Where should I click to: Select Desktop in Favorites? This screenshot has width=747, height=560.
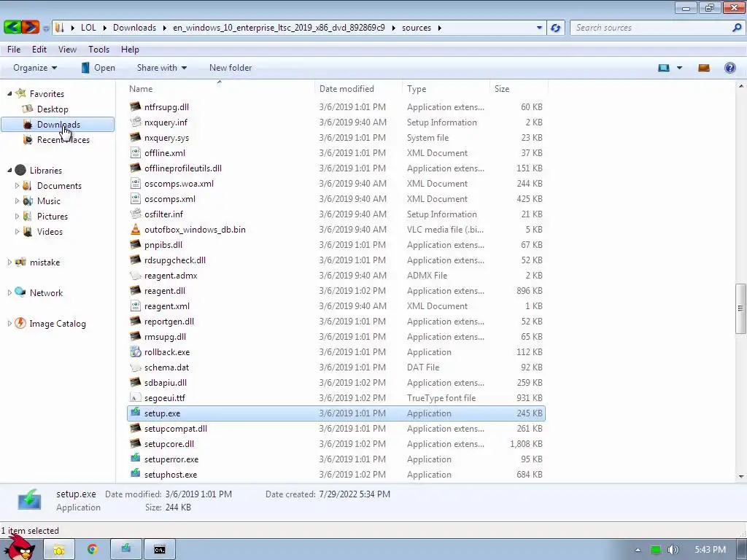click(53, 109)
